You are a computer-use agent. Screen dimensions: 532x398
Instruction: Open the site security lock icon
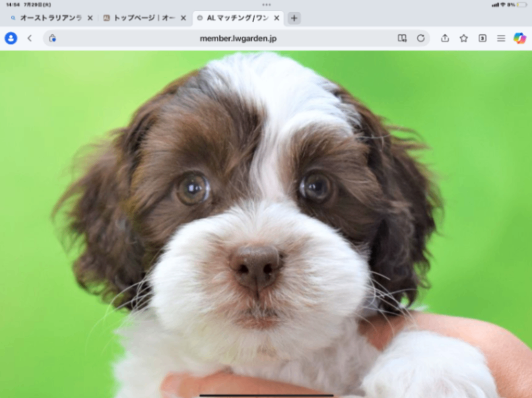pyautogui.click(x=53, y=38)
